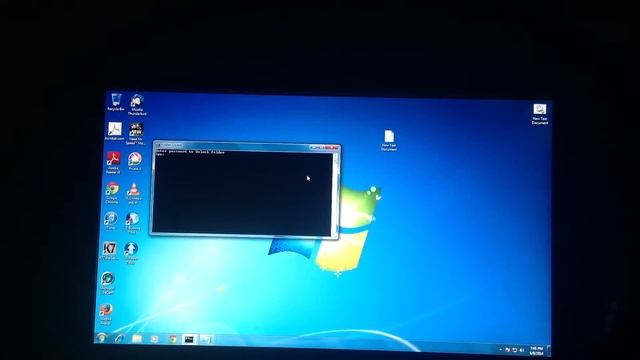Image resolution: width=640 pixels, height=360 pixels.
Task: Close the command prompt window
Action: click(333, 147)
